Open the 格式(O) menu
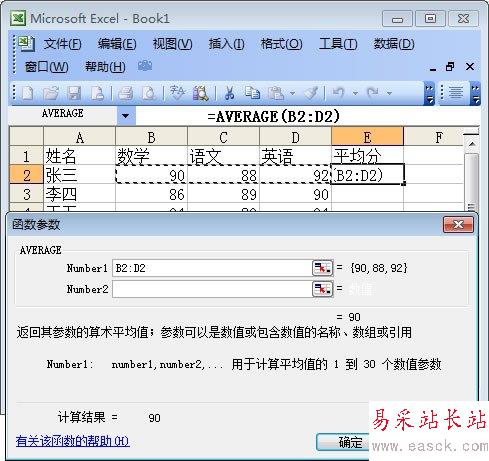 click(x=282, y=44)
